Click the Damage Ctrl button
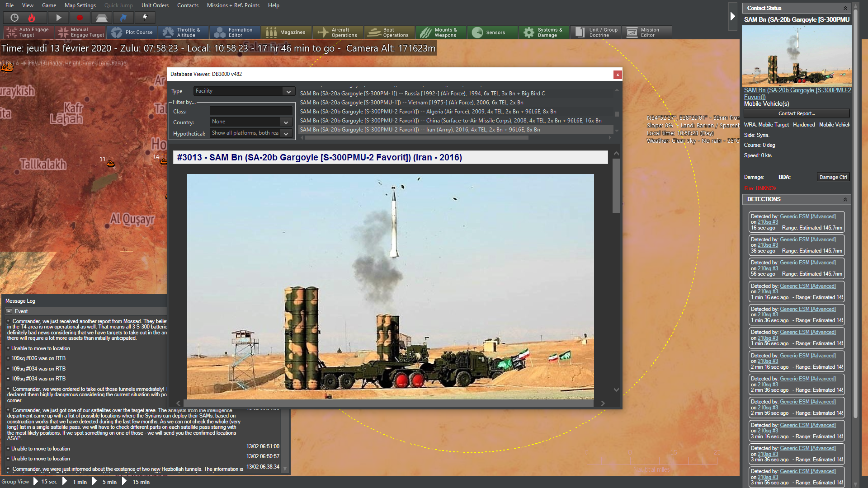Screen dimensions: 868x488 click(x=833, y=177)
